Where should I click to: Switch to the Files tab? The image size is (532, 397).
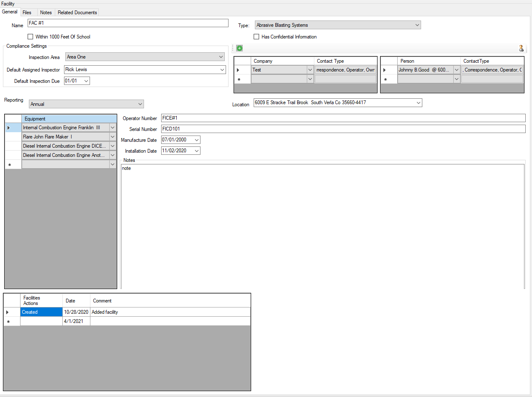click(x=28, y=12)
